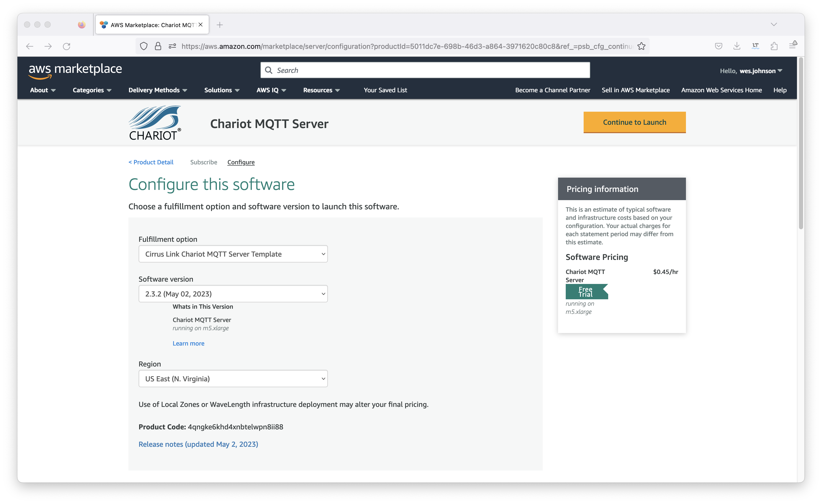Viewport: 822px width, 504px height.
Task: Click the Configure step
Action: click(x=241, y=162)
